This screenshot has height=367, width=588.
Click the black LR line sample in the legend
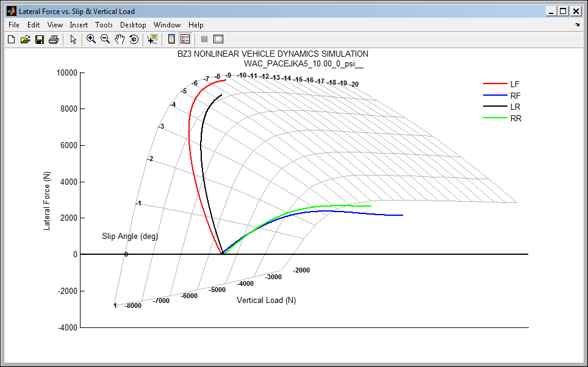pos(495,107)
